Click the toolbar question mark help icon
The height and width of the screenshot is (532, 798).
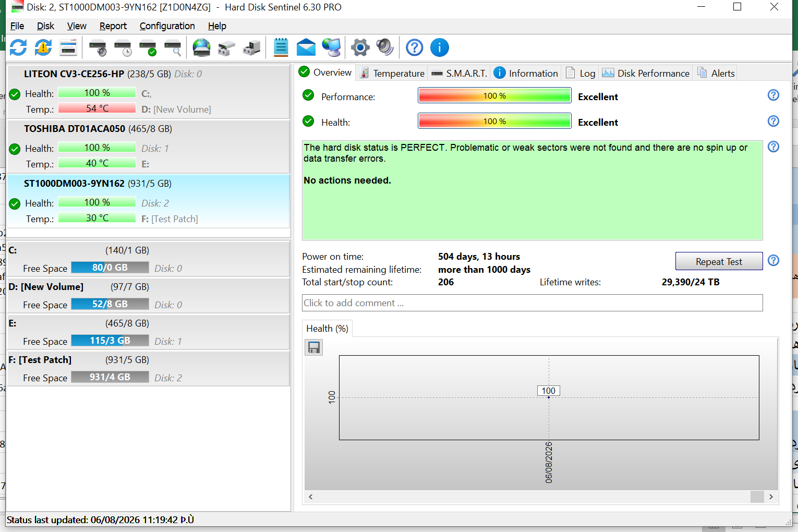415,47
